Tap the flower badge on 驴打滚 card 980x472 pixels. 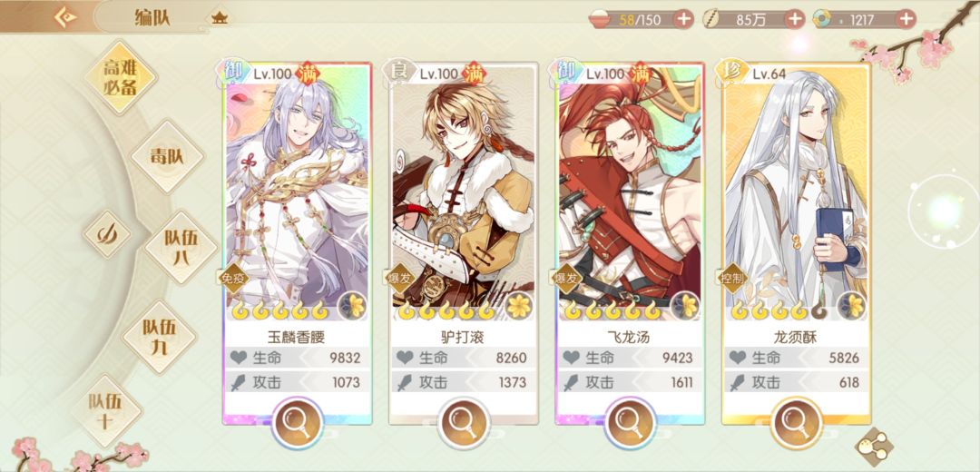coord(519,306)
